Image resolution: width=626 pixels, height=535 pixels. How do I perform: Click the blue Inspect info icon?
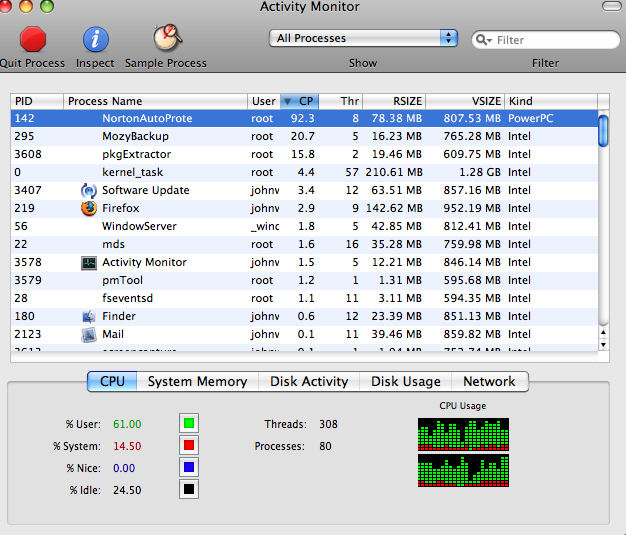pos(96,39)
